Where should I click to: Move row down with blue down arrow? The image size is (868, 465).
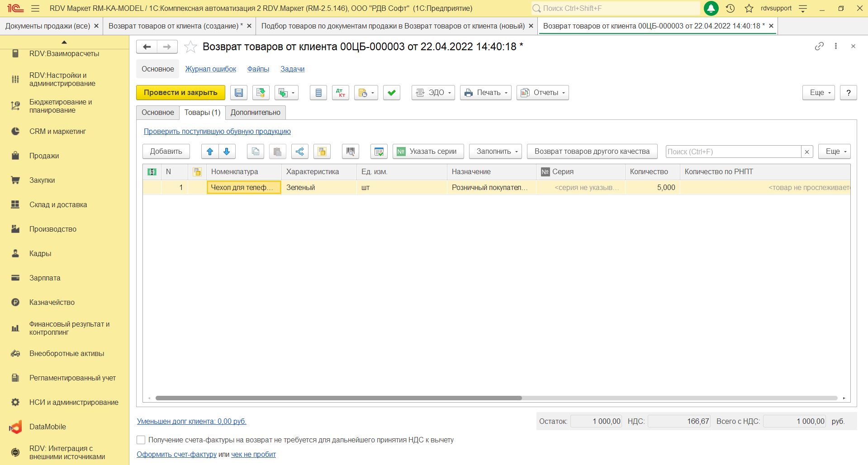pyautogui.click(x=227, y=152)
